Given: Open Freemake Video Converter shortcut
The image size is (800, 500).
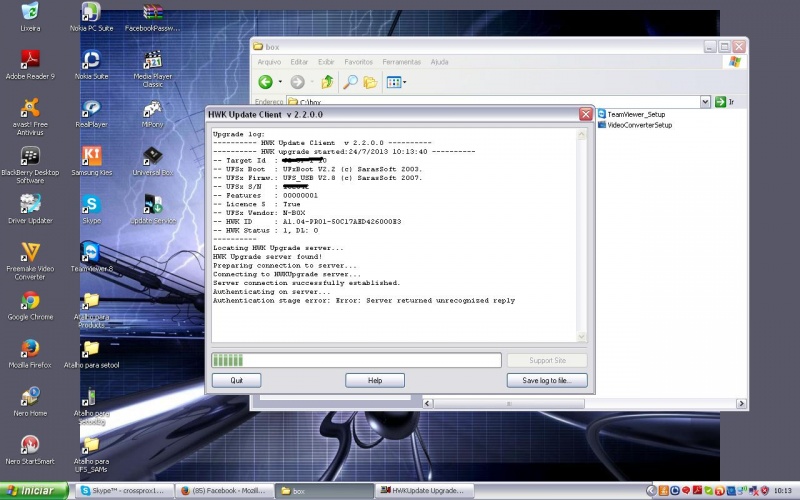Looking at the screenshot, I should click(x=30, y=261).
